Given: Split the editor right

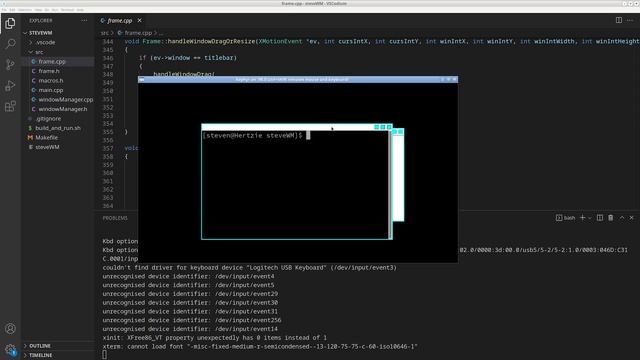Looking at the screenshot, I should [x=619, y=20].
